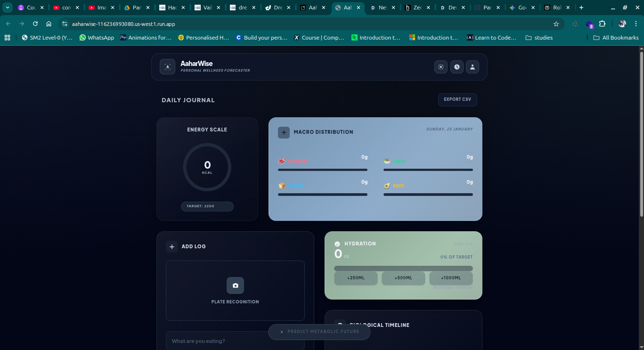Click the Fats avocado icon

tap(387, 186)
